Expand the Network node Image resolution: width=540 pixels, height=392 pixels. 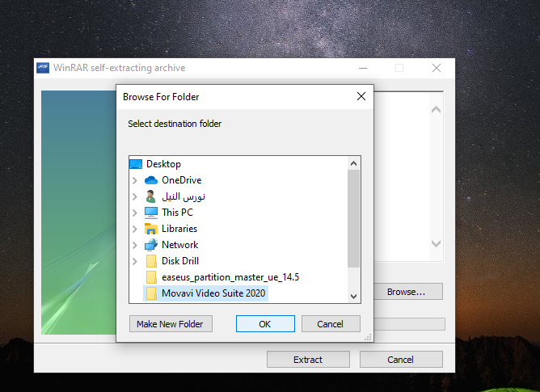point(135,245)
